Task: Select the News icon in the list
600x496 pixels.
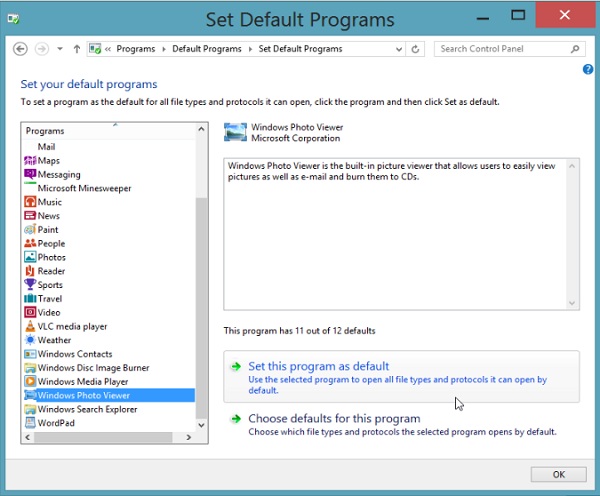Action: tap(30, 215)
